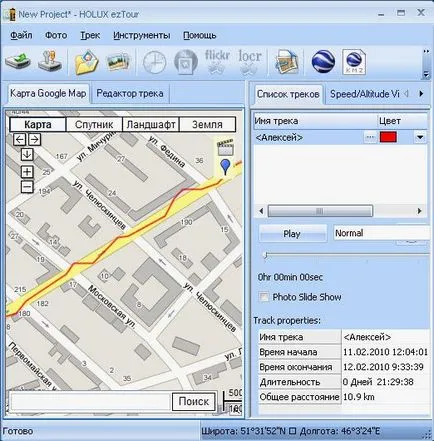Image resolution: width=434 pixels, height=441 pixels.
Task: Open Google Earth globe icon
Action: click(323, 61)
